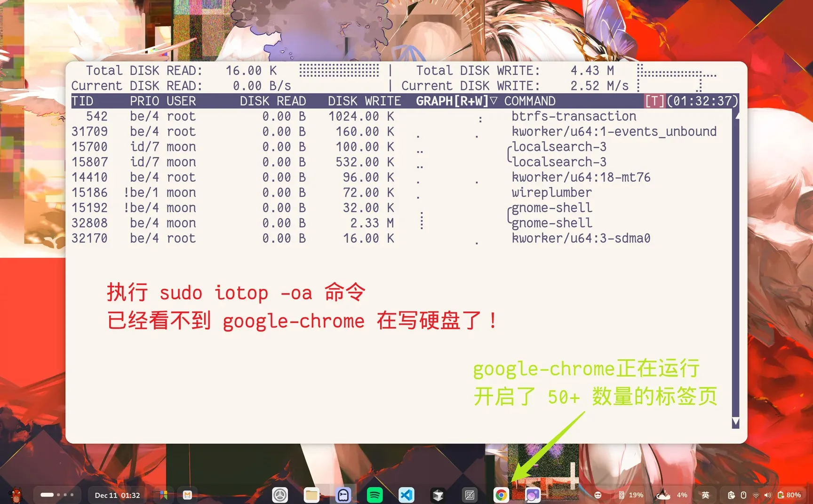Click the scrollbar down arrow in iotop
This screenshot has height=504, width=813.
tap(735, 422)
